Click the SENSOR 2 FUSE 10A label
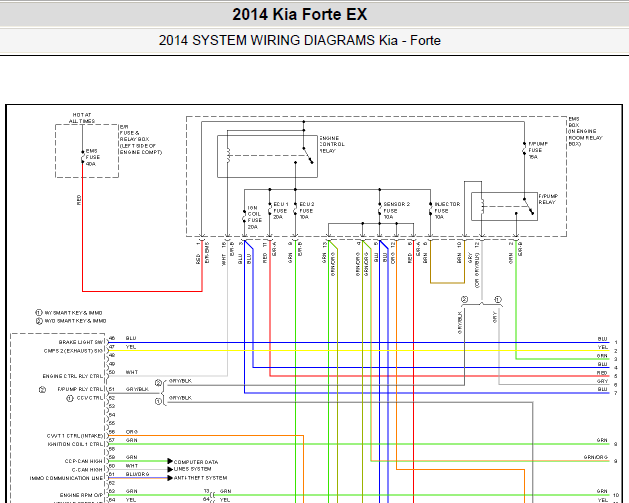629x503 pixels. [396, 211]
